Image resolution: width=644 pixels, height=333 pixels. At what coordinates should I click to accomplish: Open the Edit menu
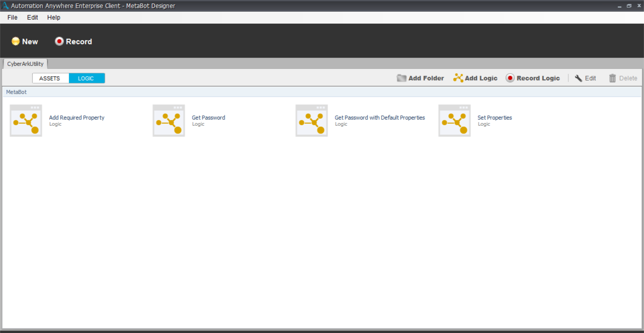(x=33, y=17)
